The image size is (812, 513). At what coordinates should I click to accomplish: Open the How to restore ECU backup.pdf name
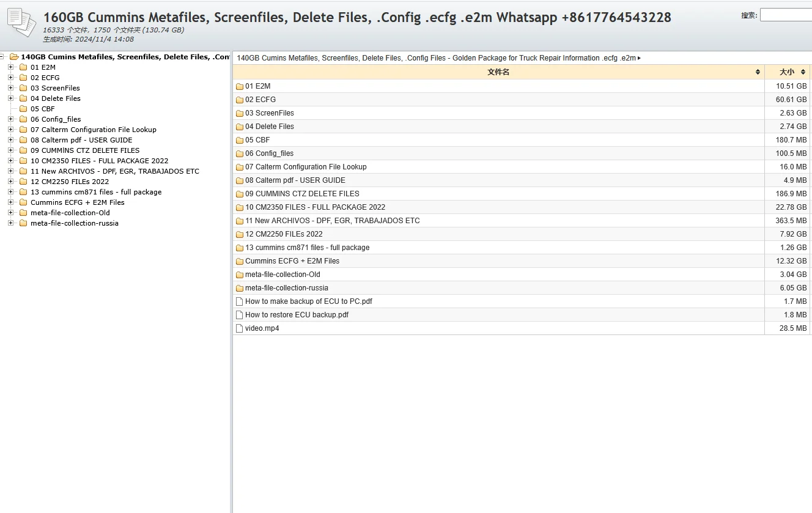(x=297, y=315)
